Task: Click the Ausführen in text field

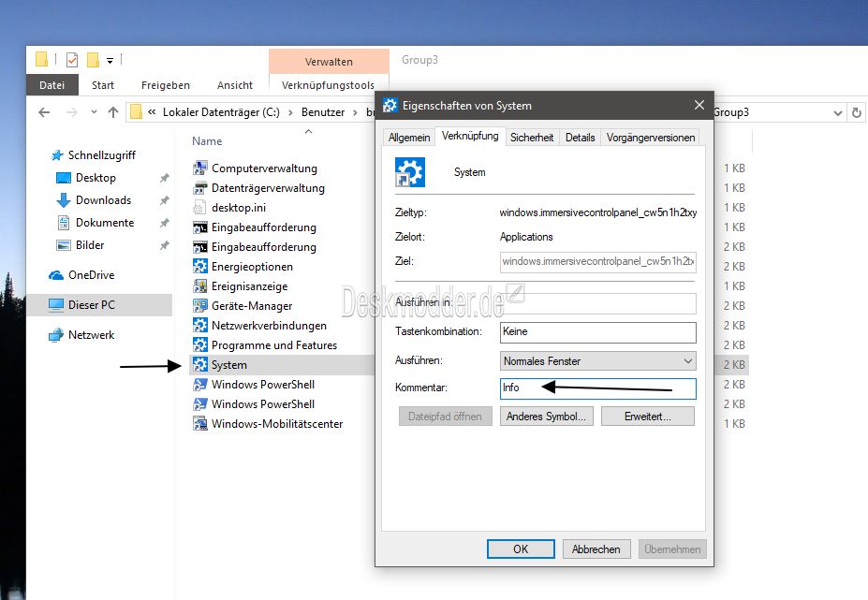Action: pyautogui.click(x=597, y=303)
